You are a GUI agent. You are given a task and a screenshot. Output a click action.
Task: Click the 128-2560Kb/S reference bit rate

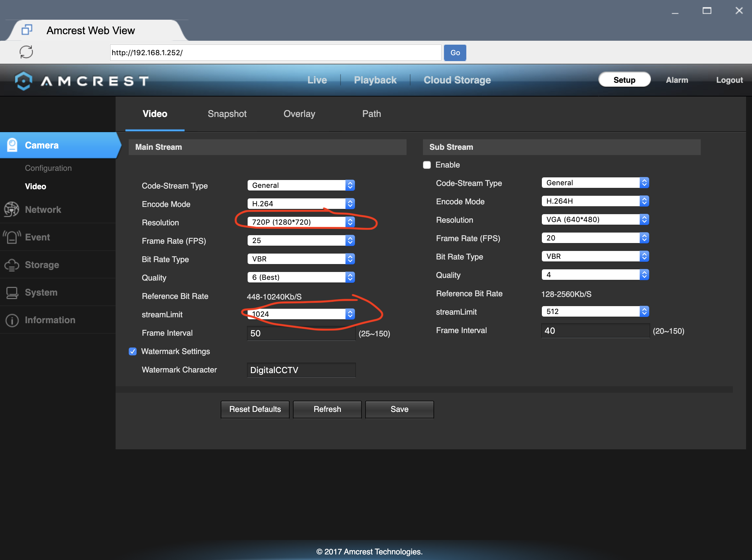click(566, 294)
